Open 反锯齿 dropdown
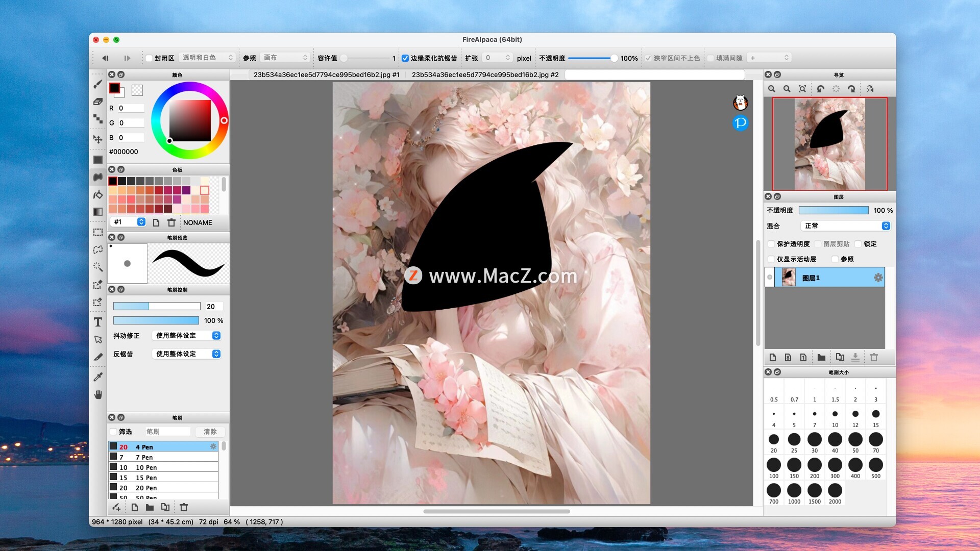The width and height of the screenshot is (980, 551). pos(186,354)
